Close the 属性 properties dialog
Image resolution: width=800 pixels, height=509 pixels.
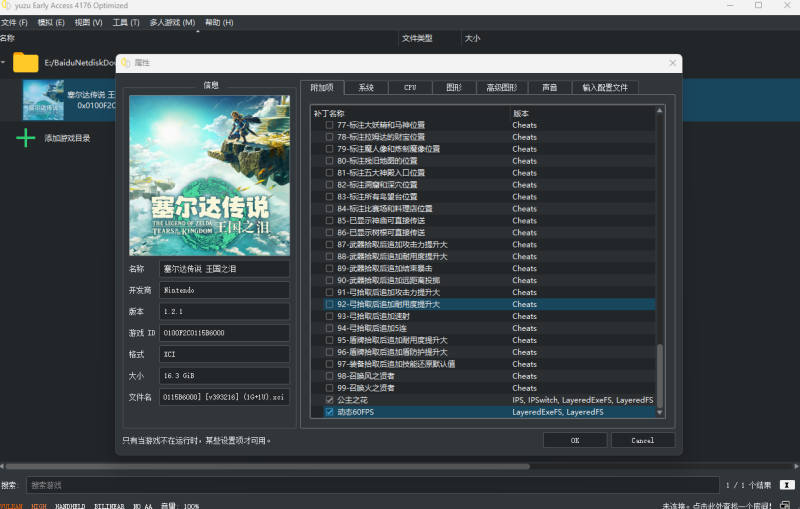(672, 63)
